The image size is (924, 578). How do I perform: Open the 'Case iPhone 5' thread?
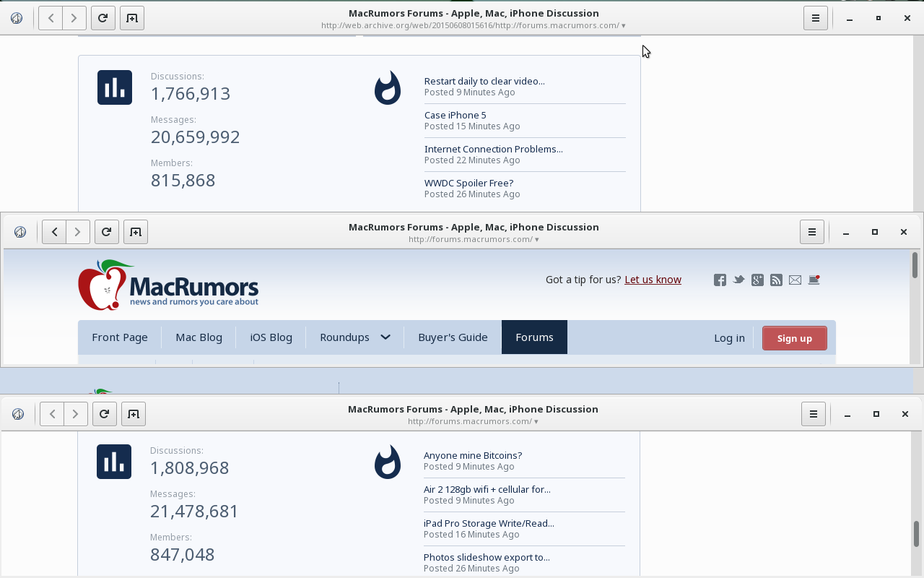(x=456, y=115)
